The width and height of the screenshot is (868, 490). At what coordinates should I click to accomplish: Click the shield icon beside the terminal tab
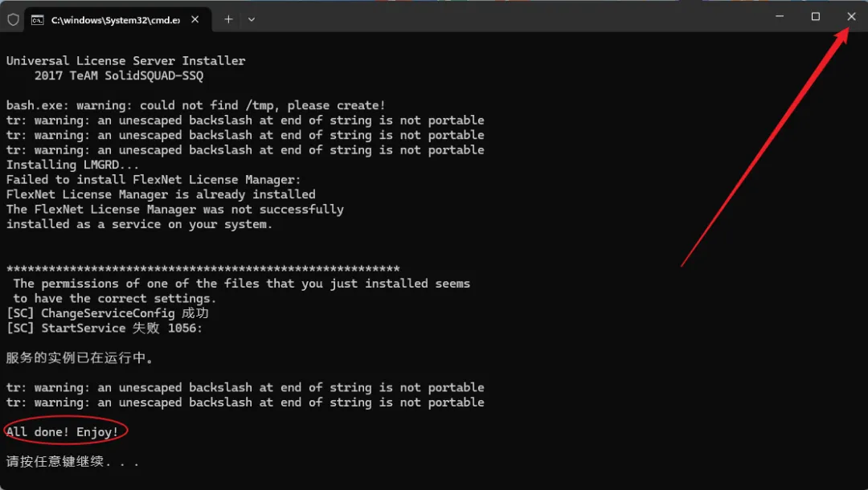14,20
